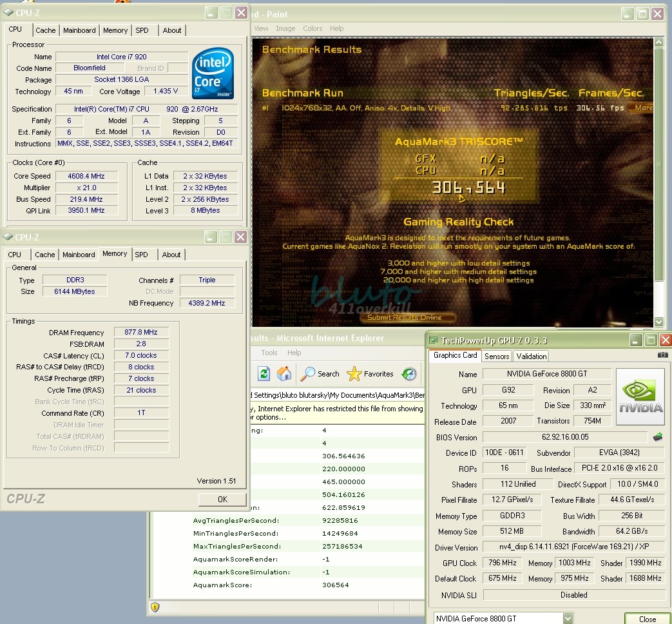Open the Memory tab in top CPU-Z
Screen dimensions: 672x624
tap(115, 30)
